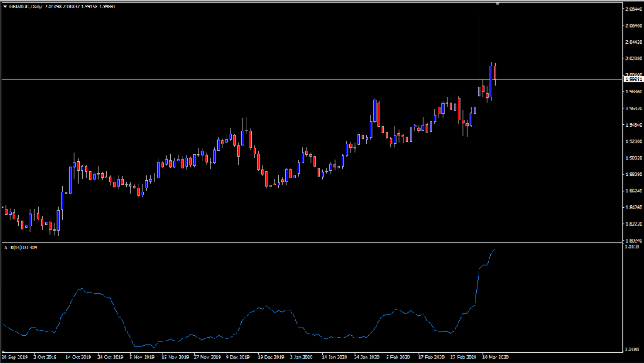Click the divider between chart and ATR panel

tap(309, 243)
